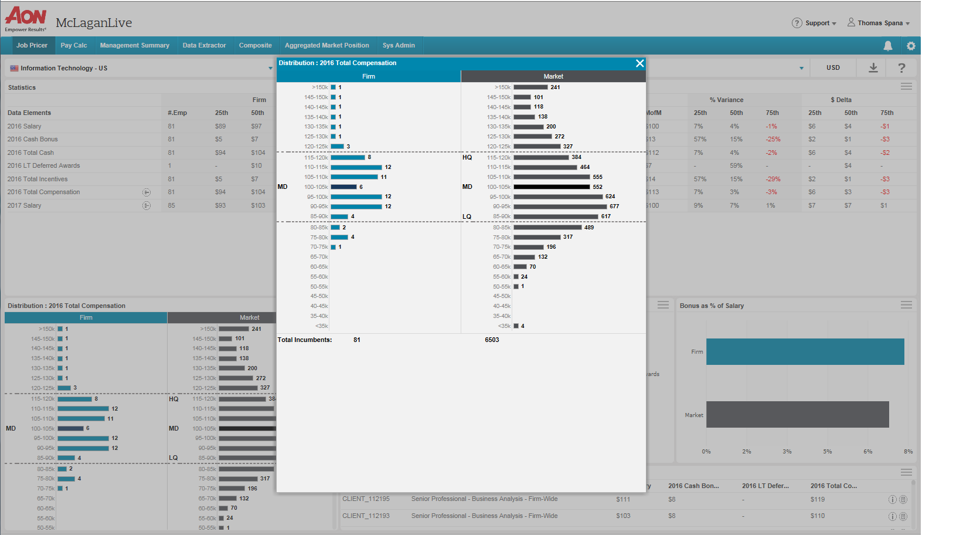Click the user profile icon
The width and height of the screenshot is (980, 535).
click(x=851, y=22)
